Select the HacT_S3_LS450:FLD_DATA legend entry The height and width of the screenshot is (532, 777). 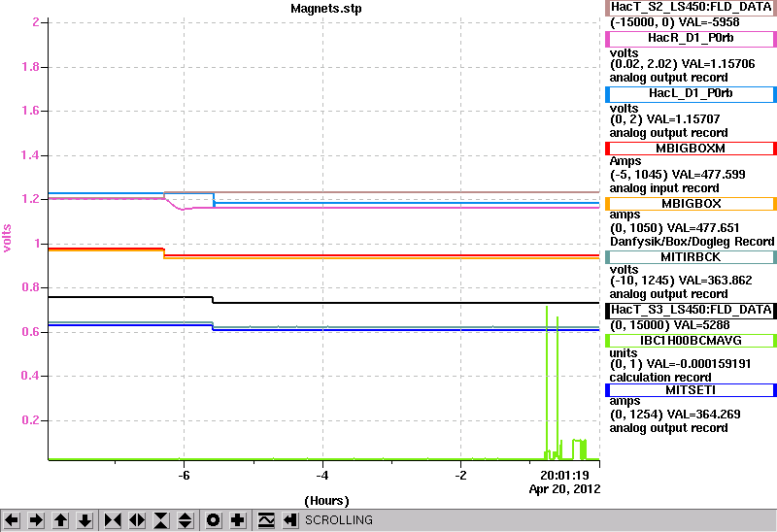(691, 311)
